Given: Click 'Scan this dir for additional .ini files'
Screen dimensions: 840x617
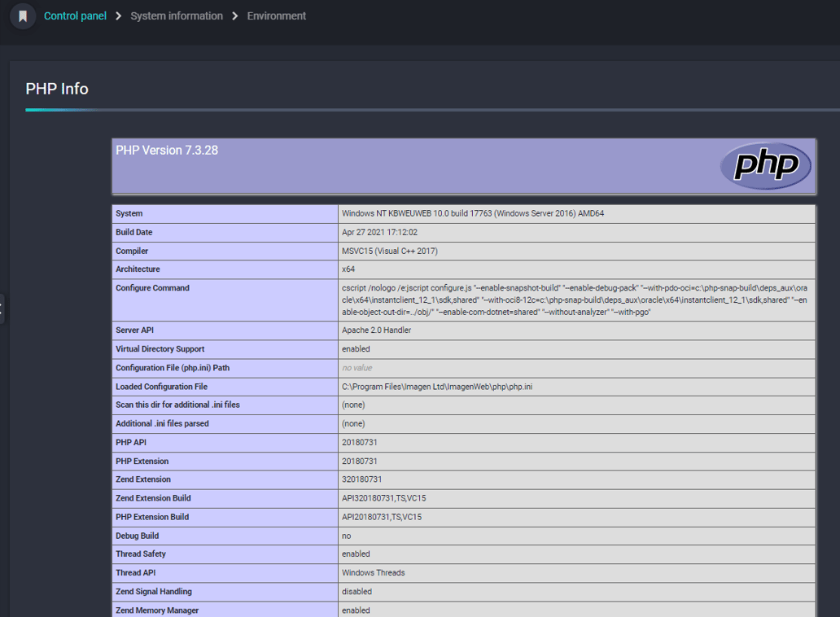Looking at the screenshot, I should point(178,405).
